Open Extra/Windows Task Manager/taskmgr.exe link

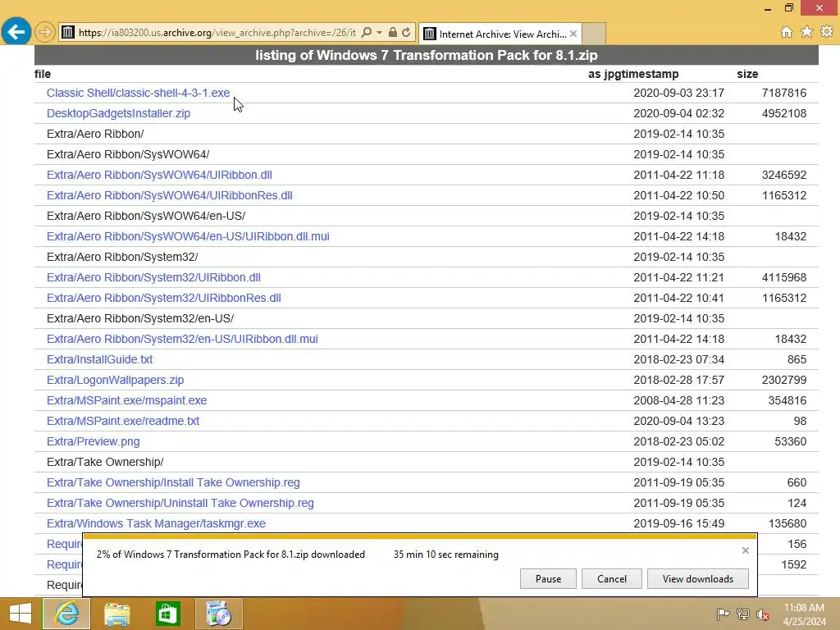pos(156,523)
